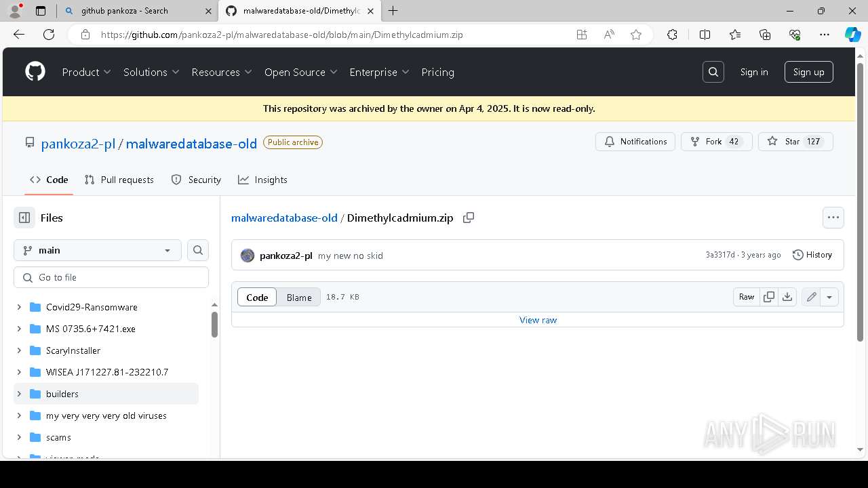Open browser Settings and more menu
The image size is (868, 488).
pos(825,35)
